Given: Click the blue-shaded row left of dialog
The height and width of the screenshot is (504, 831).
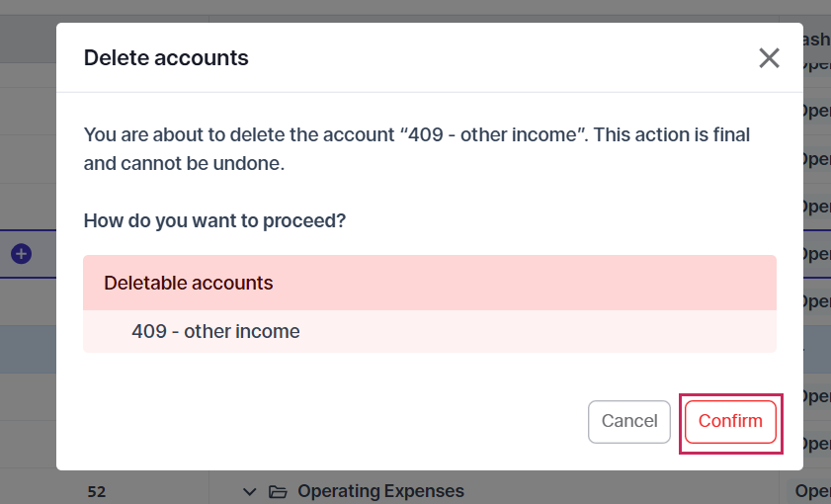Looking at the screenshot, I should point(28,349).
